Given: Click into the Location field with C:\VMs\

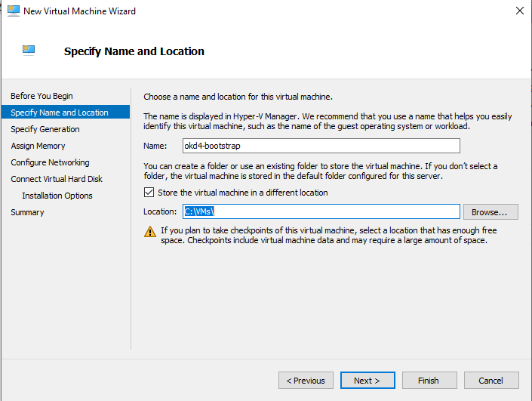Looking at the screenshot, I should coord(321,211).
